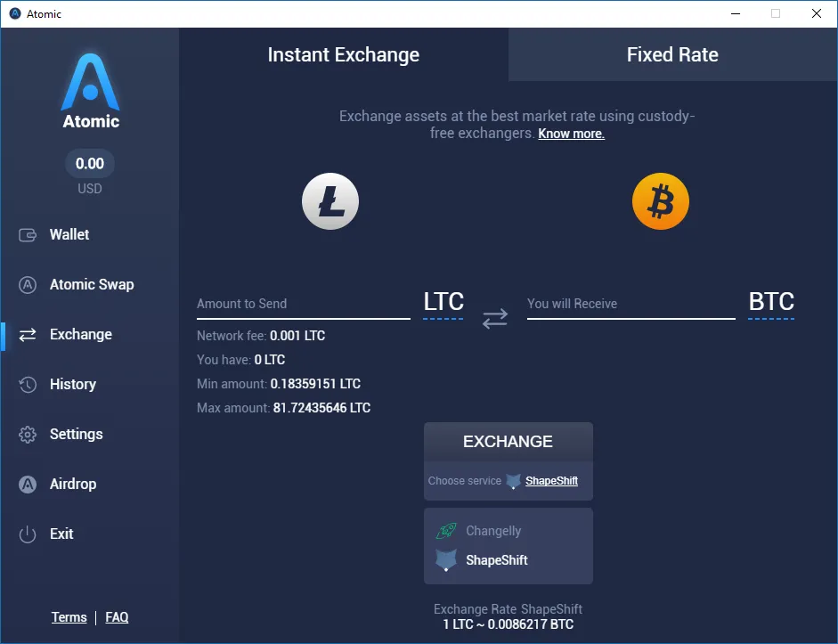Viewport: 838px width, 644px height.
Task: Click the EXCHANGE button
Action: coord(508,442)
